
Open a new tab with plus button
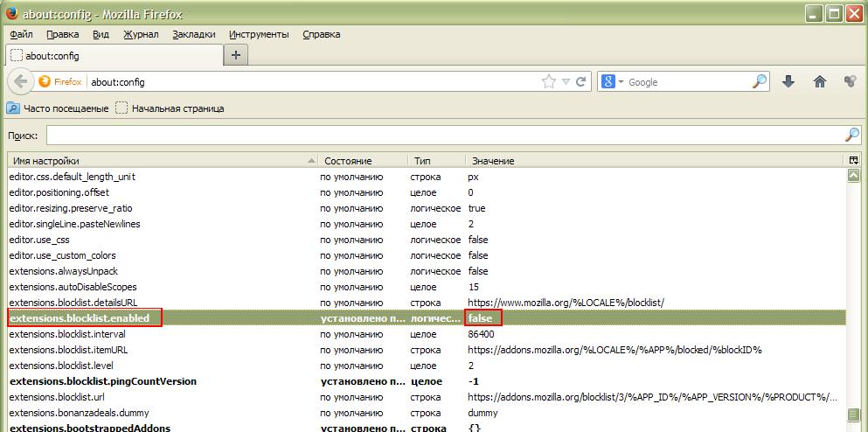pyautogui.click(x=236, y=55)
